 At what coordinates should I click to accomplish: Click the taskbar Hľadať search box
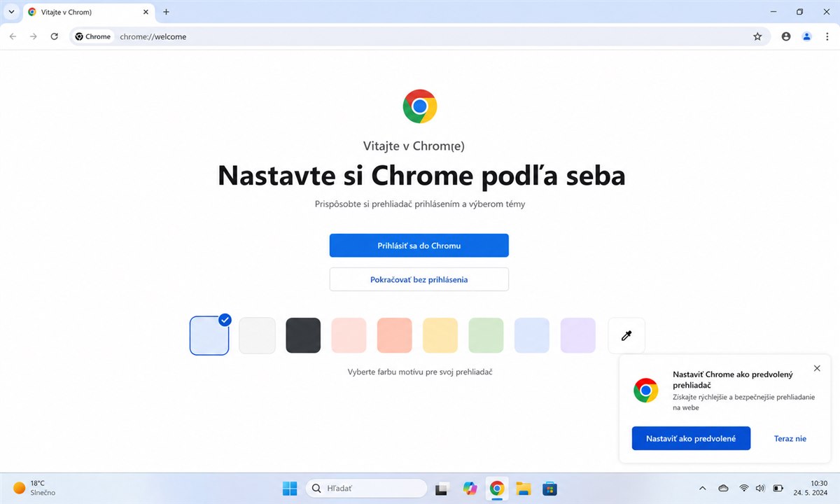tap(366, 489)
